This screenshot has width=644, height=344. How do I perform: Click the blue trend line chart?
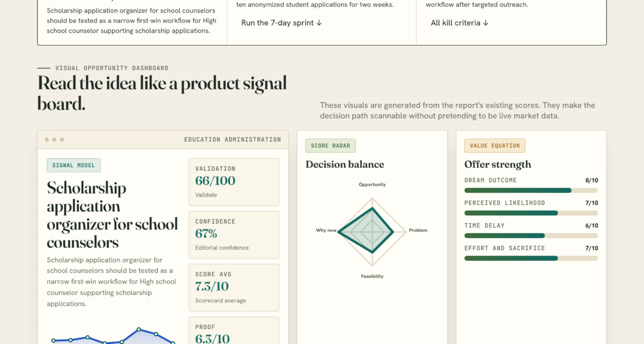[113, 336]
